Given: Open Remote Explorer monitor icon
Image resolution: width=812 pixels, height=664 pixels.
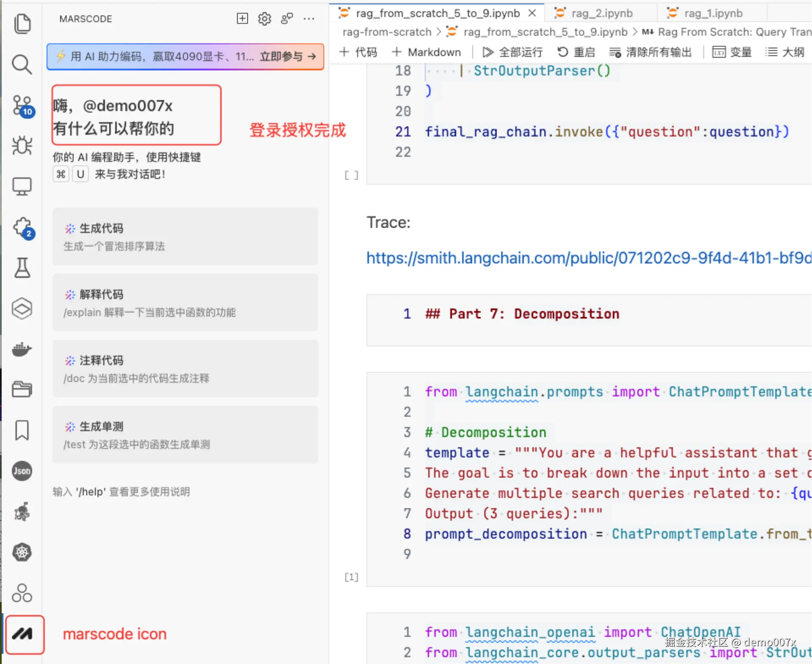Looking at the screenshot, I should (x=22, y=186).
